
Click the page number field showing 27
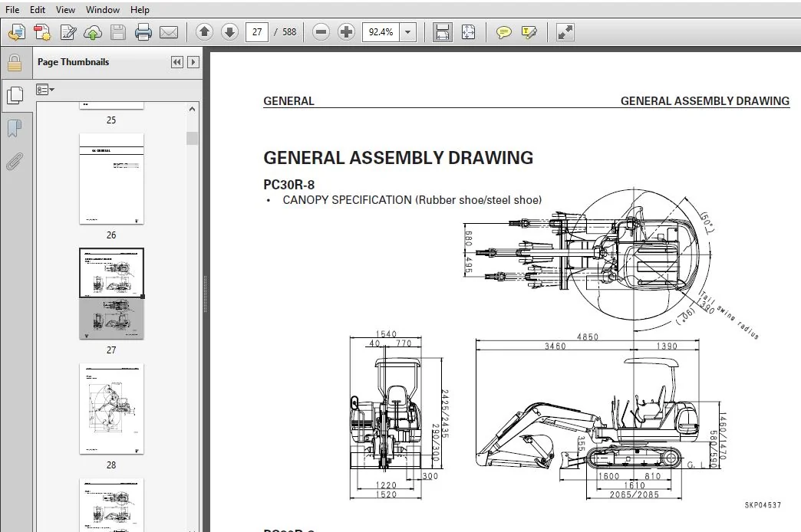point(257,32)
